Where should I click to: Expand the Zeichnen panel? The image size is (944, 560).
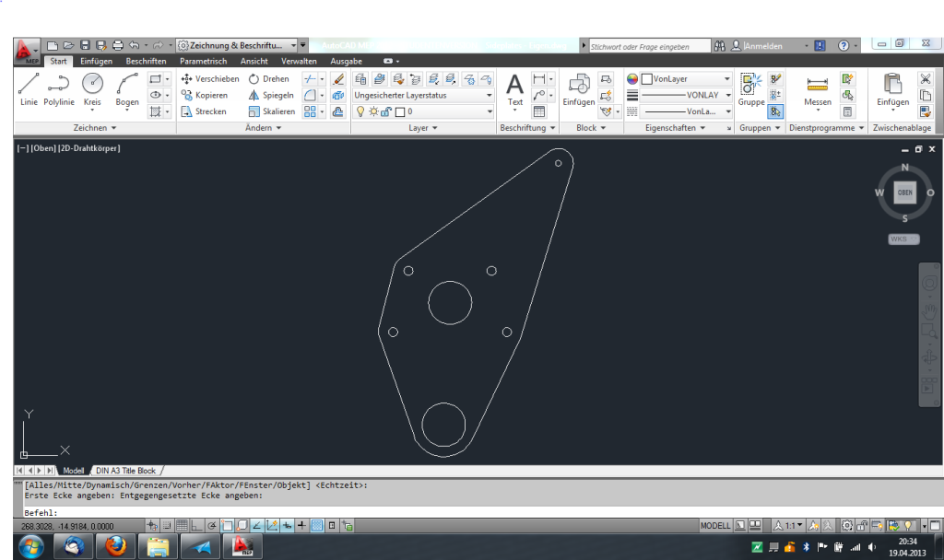click(95, 127)
